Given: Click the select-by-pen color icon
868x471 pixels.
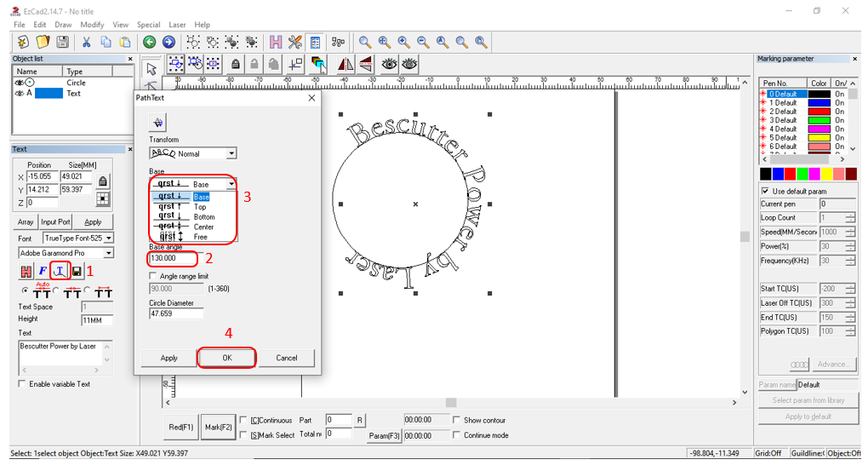Looking at the screenshot, I should tap(318, 64).
